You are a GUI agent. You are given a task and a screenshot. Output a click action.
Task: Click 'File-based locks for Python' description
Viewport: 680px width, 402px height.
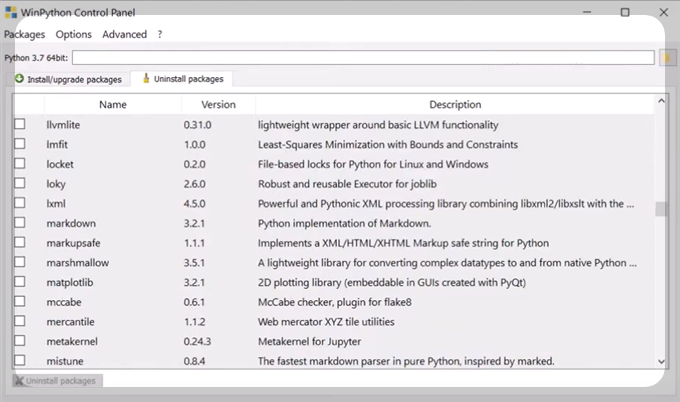pos(373,164)
